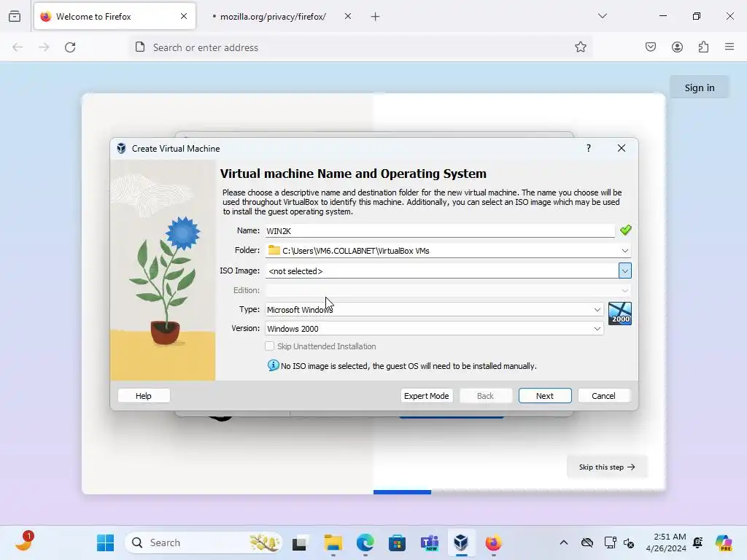
Task: Show hidden icons in the system tray
Action: 564,542
